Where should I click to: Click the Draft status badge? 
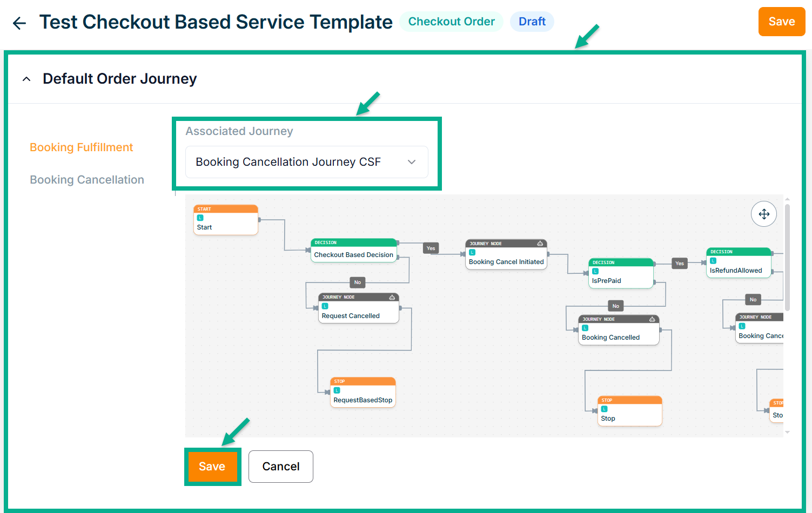pos(532,22)
